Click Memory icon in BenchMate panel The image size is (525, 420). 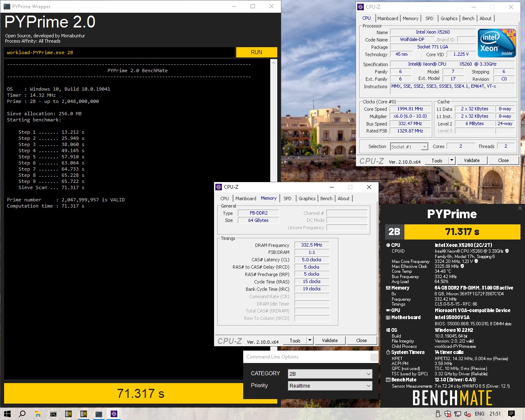[x=388, y=288]
